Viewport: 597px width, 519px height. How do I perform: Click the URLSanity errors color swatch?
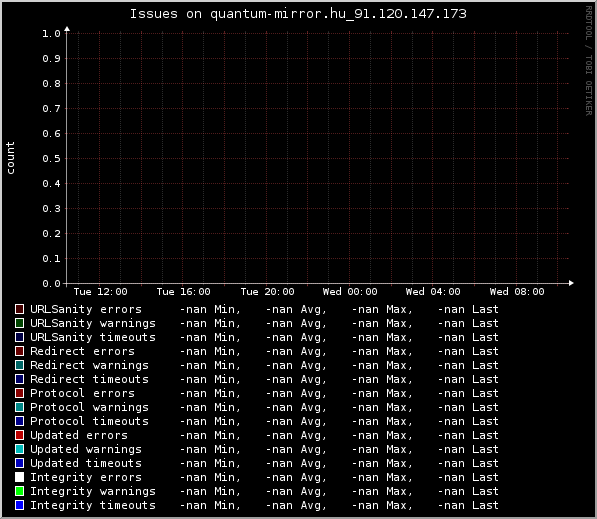(x=19, y=309)
